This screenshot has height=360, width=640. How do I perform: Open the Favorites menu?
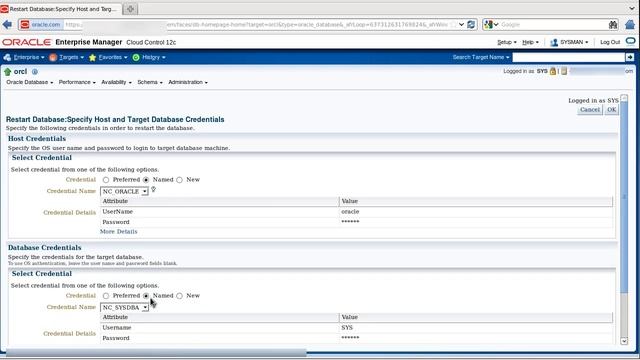(x=113, y=58)
